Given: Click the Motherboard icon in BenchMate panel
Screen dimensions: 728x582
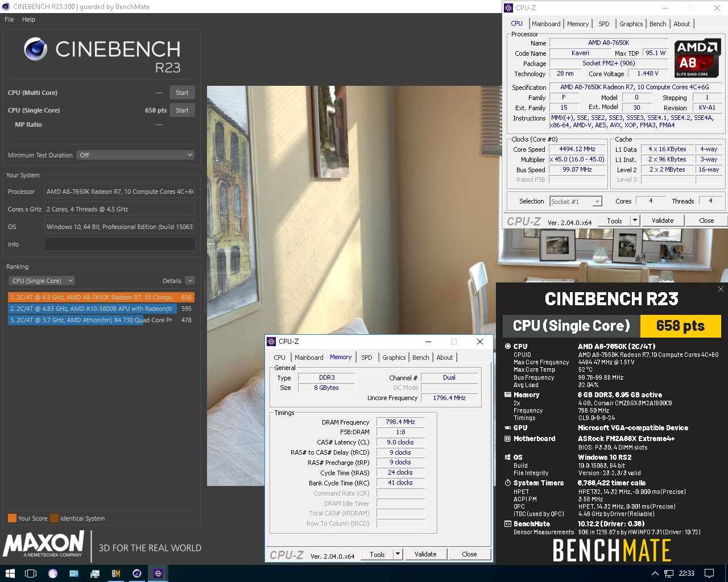Looking at the screenshot, I should (x=508, y=439).
